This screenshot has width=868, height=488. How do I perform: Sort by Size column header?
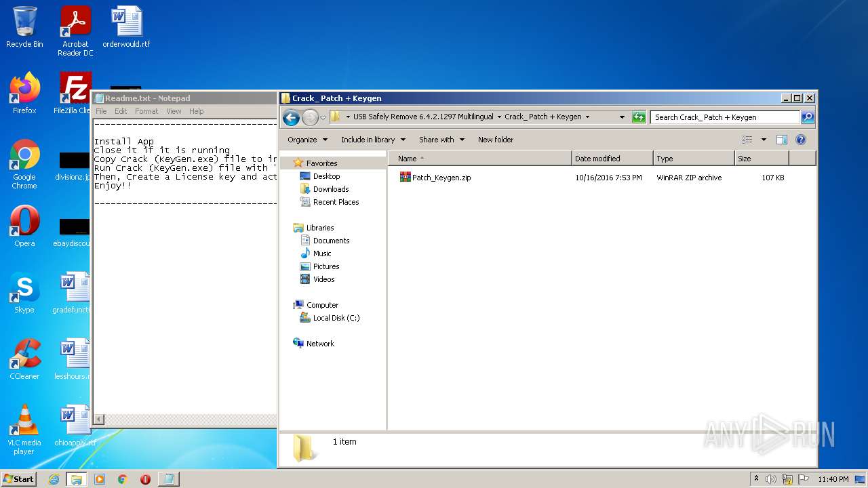click(762, 159)
